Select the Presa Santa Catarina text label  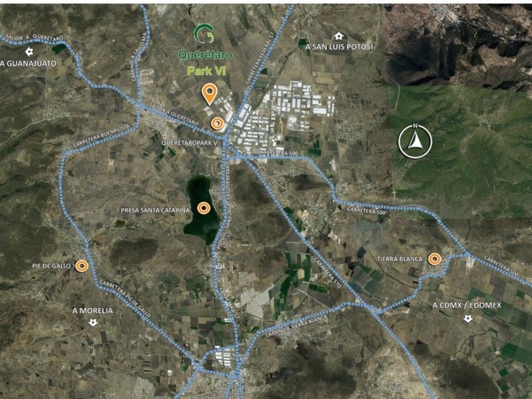point(155,210)
